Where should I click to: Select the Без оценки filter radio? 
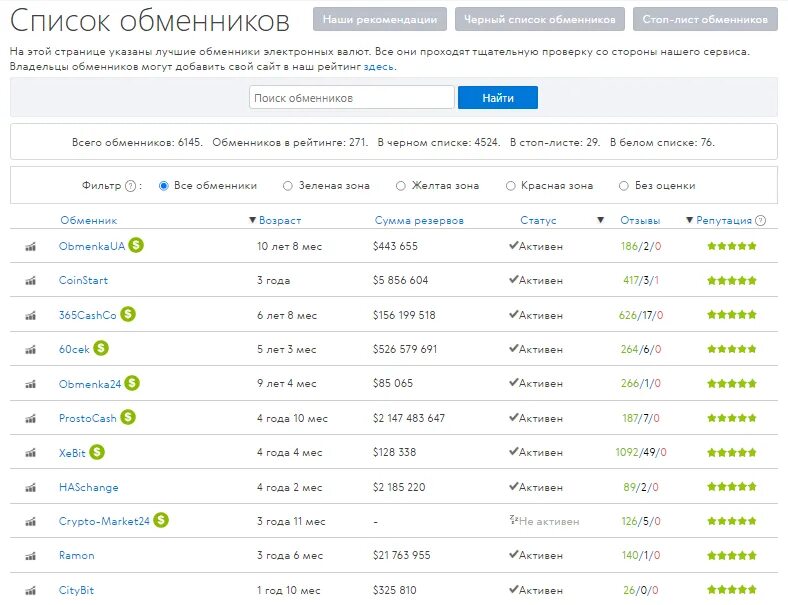point(624,186)
